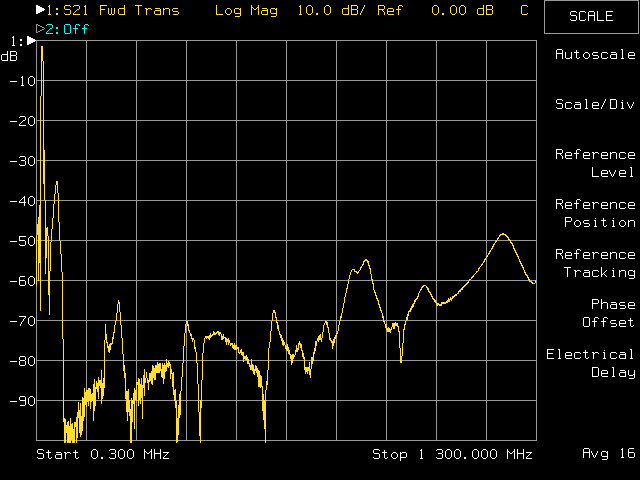Click the 'Start 0.300 MHz' label
Viewport: 640px width, 480px height.
pos(103,454)
